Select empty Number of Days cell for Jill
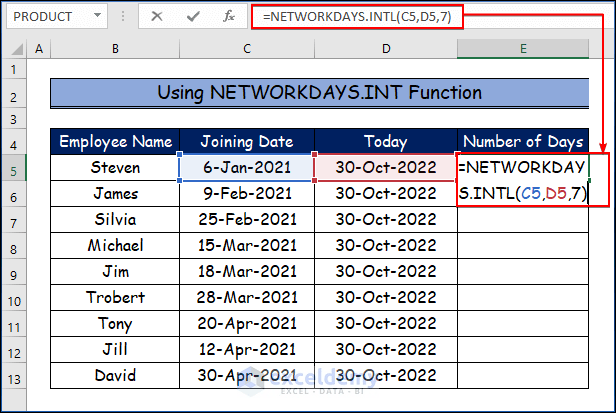 pyautogui.click(x=523, y=349)
